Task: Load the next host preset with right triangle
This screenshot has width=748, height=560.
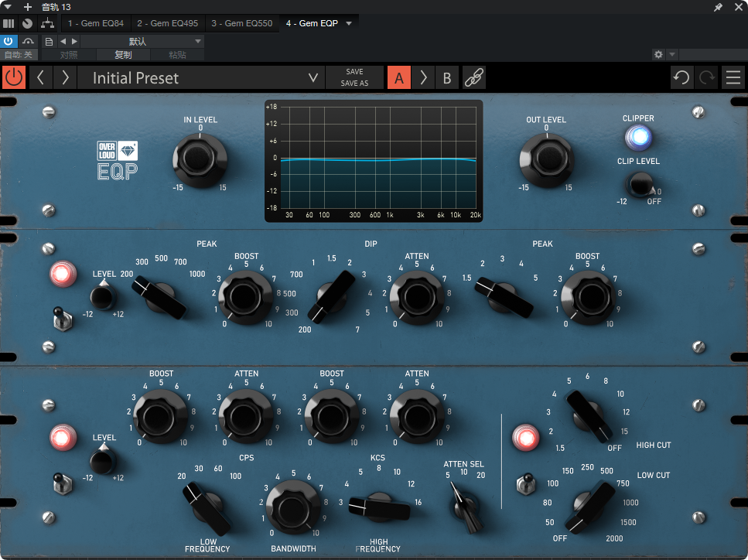Action: point(74,42)
